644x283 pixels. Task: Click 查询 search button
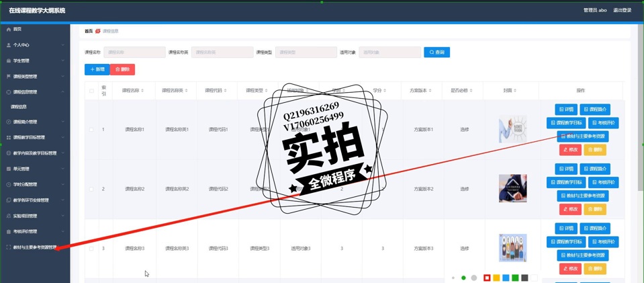[436, 52]
